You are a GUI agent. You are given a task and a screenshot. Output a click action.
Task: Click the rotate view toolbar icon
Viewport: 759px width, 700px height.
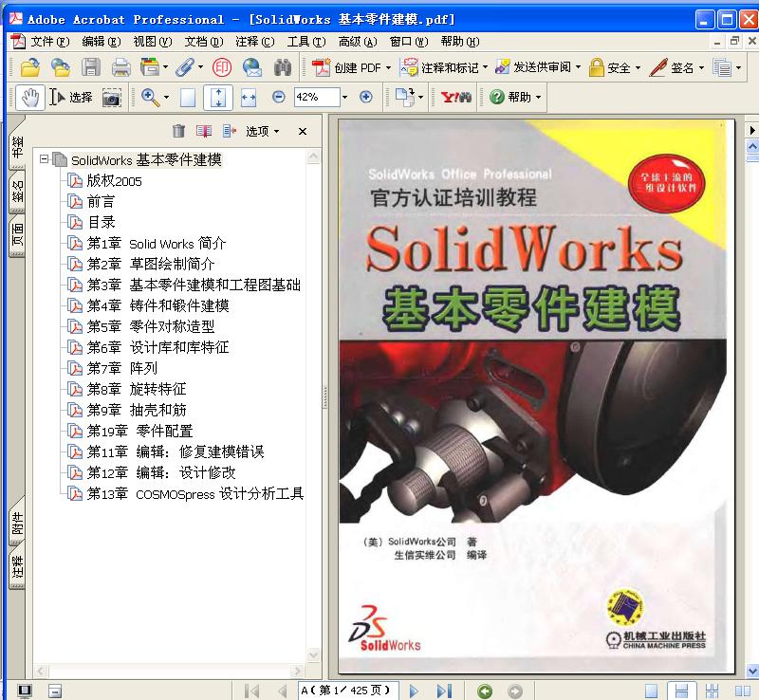[405, 98]
